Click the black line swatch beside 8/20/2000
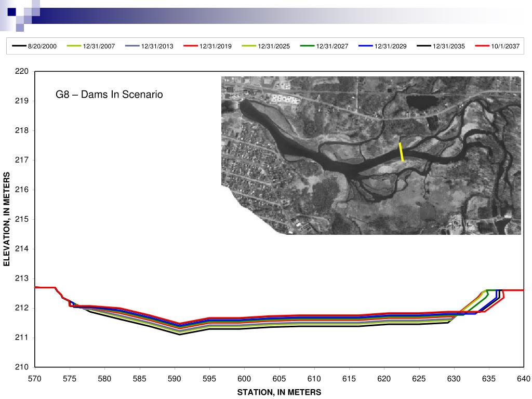The height and width of the screenshot is (399, 532). pyautogui.click(x=19, y=46)
